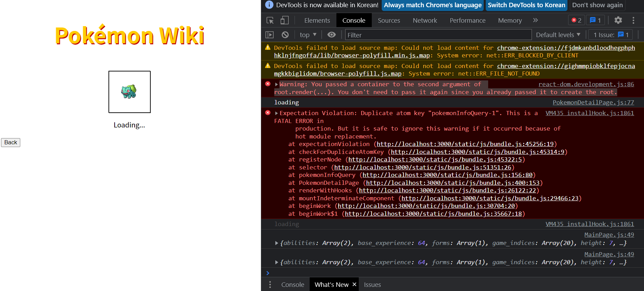The image size is (644, 291).
Task: Click the info icon in language banner
Action: [x=269, y=5]
